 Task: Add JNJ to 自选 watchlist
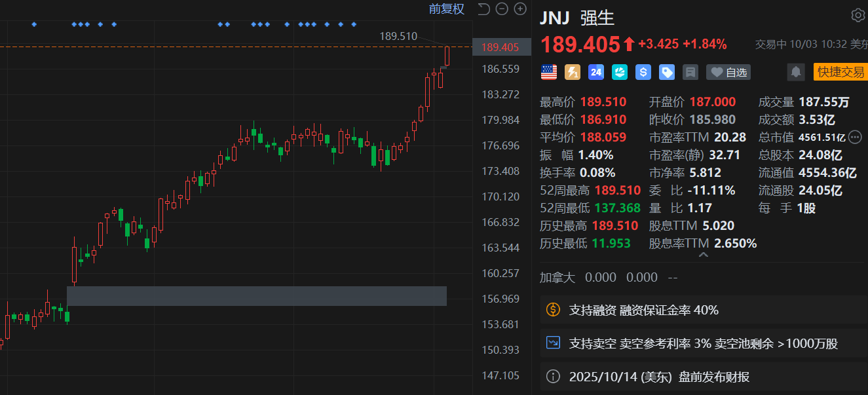[728, 72]
